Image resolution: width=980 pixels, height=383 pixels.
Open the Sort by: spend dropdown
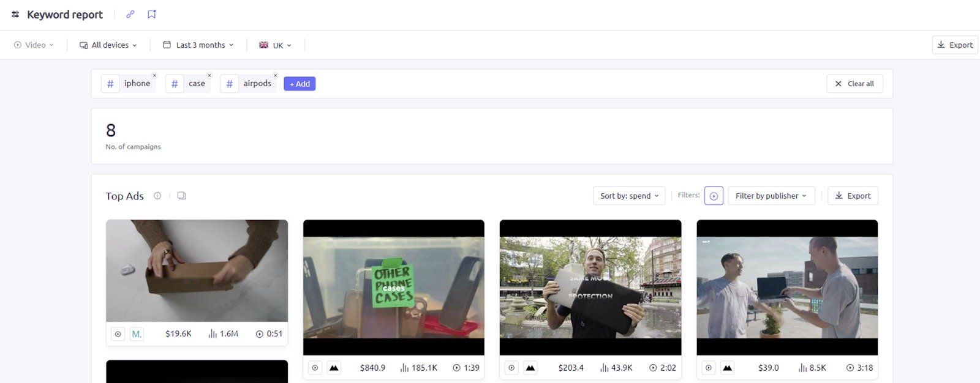point(629,196)
